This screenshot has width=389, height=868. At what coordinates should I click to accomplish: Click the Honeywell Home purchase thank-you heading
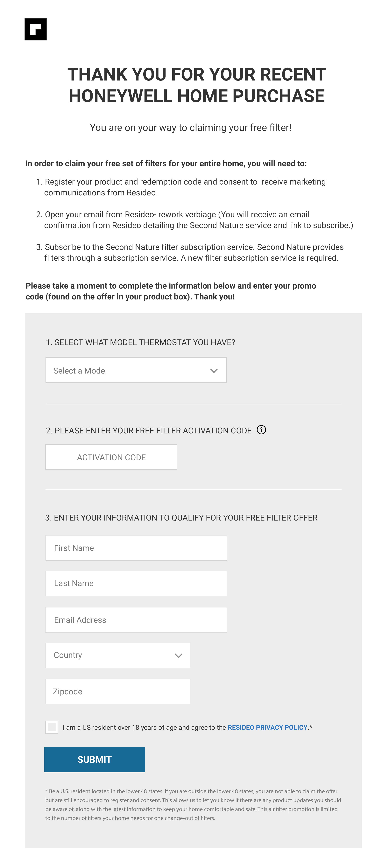tap(197, 85)
